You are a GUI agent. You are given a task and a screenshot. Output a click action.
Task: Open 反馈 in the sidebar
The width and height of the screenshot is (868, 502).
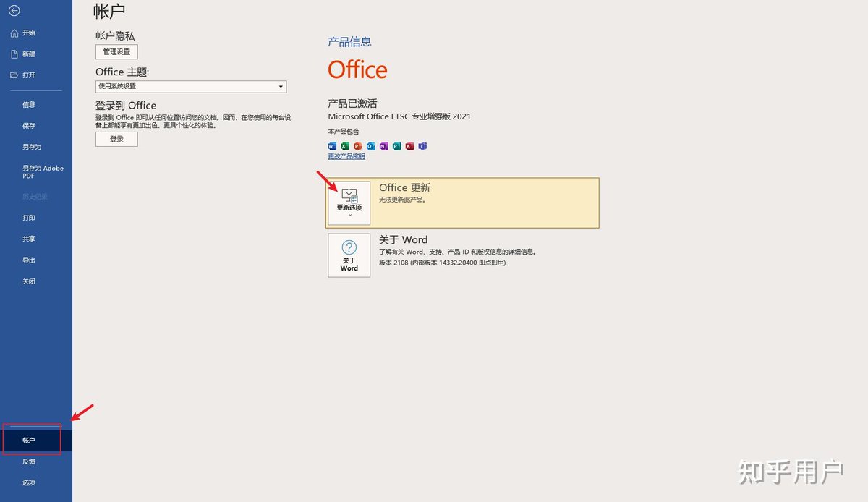(x=29, y=461)
